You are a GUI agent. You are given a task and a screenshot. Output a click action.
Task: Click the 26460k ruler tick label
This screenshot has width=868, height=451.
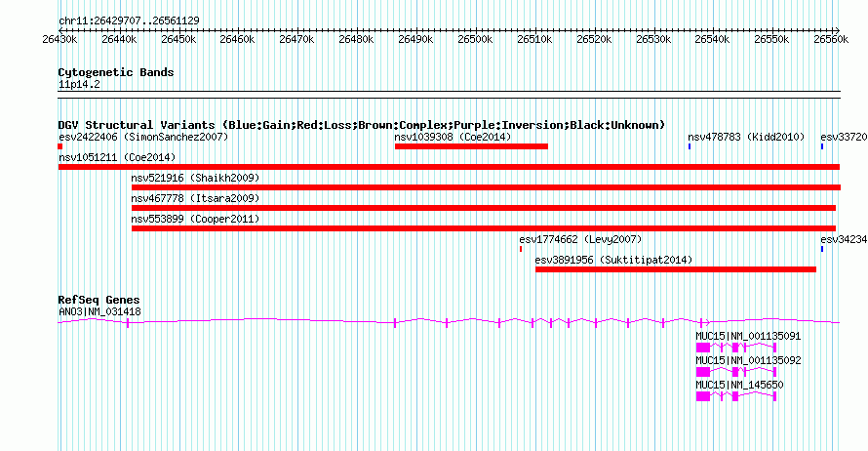click(x=237, y=40)
